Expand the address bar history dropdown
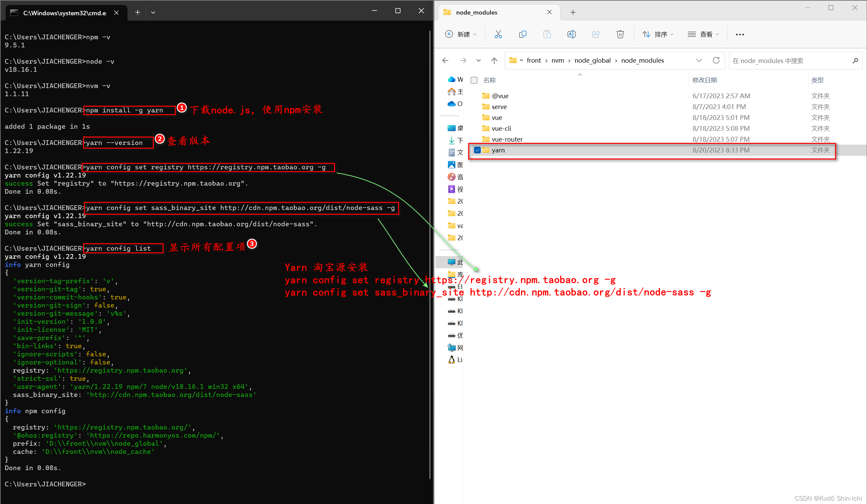This screenshot has width=867, height=504. pos(699,61)
